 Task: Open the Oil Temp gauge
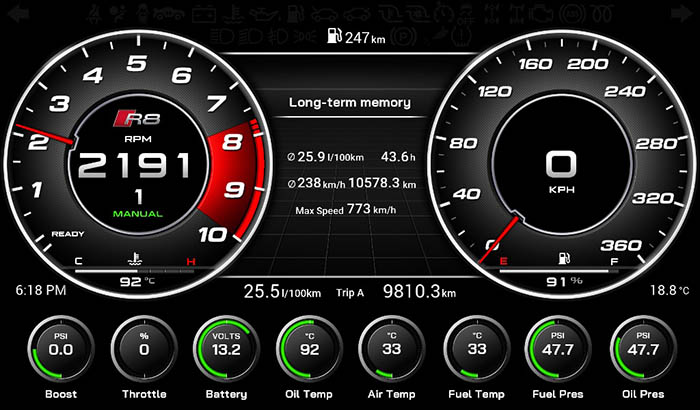[309, 348]
